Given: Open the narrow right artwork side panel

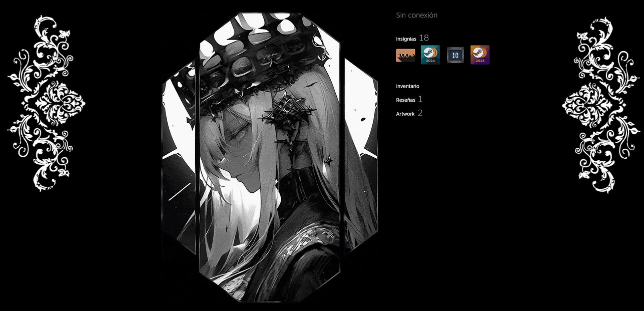Looking at the screenshot, I should (361, 155).
